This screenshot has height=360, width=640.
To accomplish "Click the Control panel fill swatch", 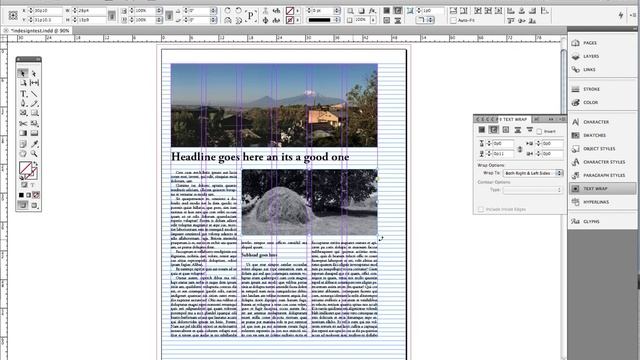I will coord(290,11).
